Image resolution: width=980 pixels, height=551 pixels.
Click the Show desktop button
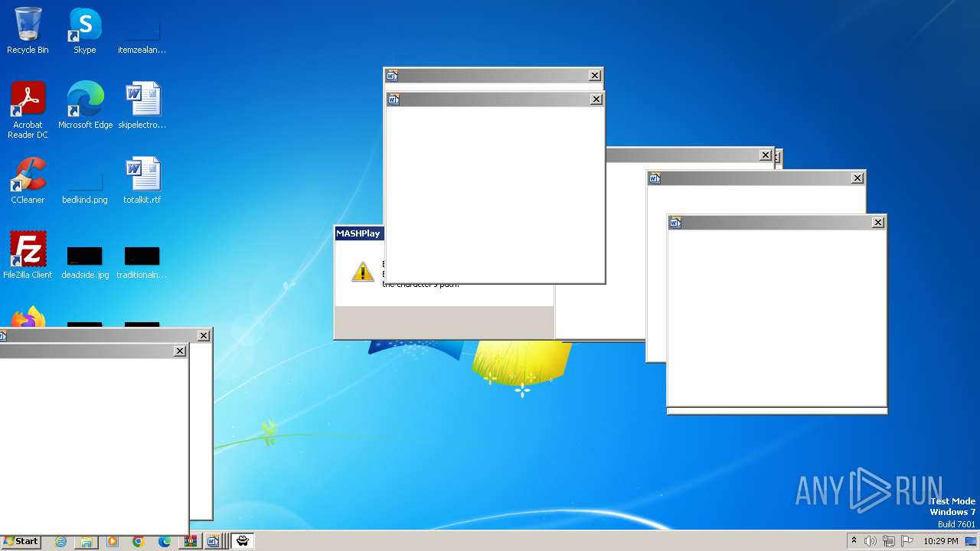pyautogui.click(x=971, y=541)
